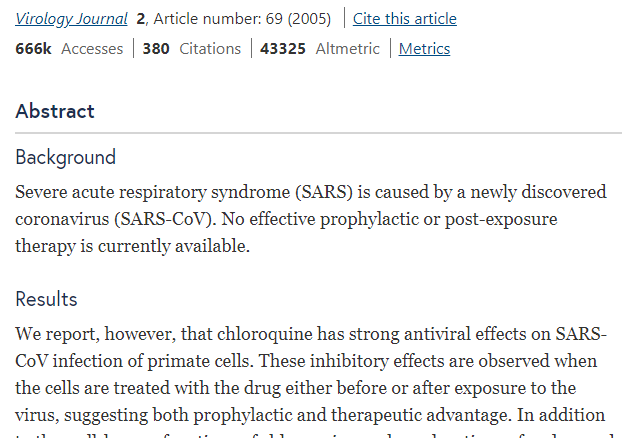Click the phrase prophylactic and therapeutic advantage
Image resolution: width=637 pixels, height=438 pixels.
coord(351,415)
